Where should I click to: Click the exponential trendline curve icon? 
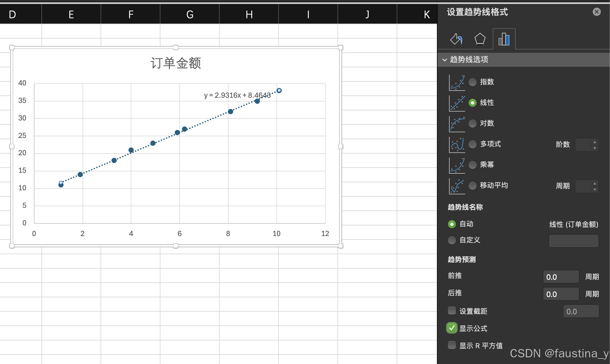(x=457, y=82)
